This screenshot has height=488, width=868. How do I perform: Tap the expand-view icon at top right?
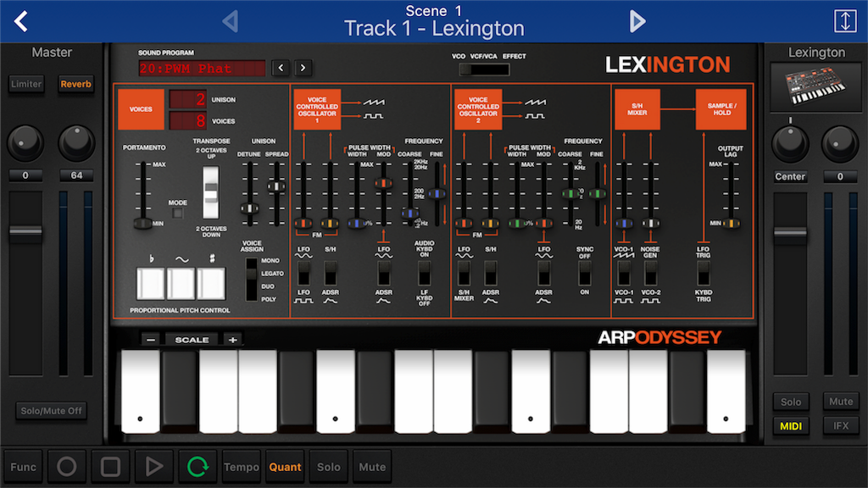pos(845,21)
